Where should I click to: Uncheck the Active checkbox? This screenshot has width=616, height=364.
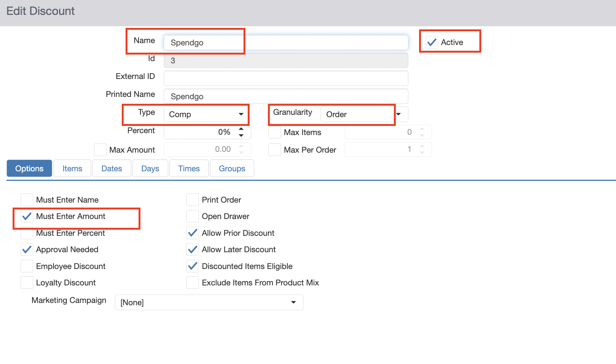(x=432, y=42)
